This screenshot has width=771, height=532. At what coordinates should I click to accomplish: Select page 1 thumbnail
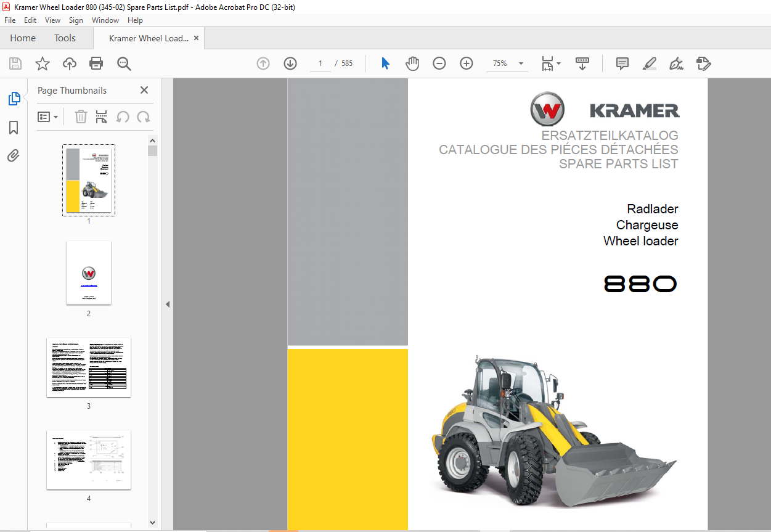(89, 180)
